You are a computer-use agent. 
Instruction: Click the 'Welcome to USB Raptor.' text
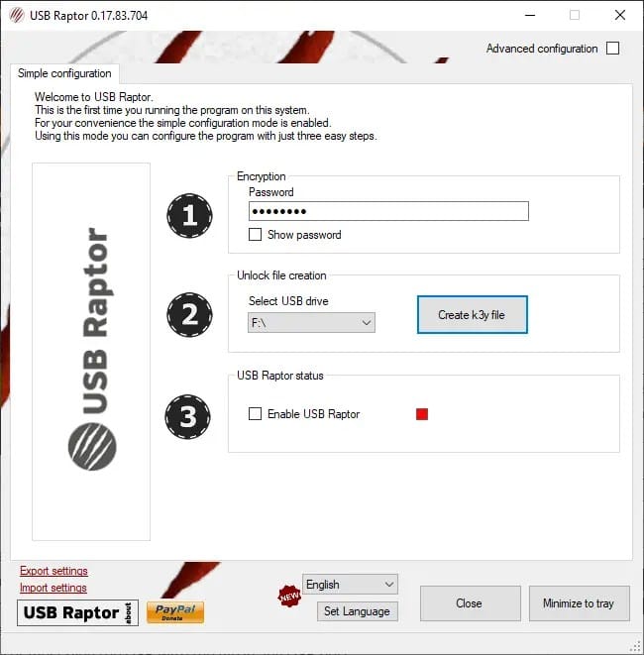pyautogui.click(x=94, y=97)
